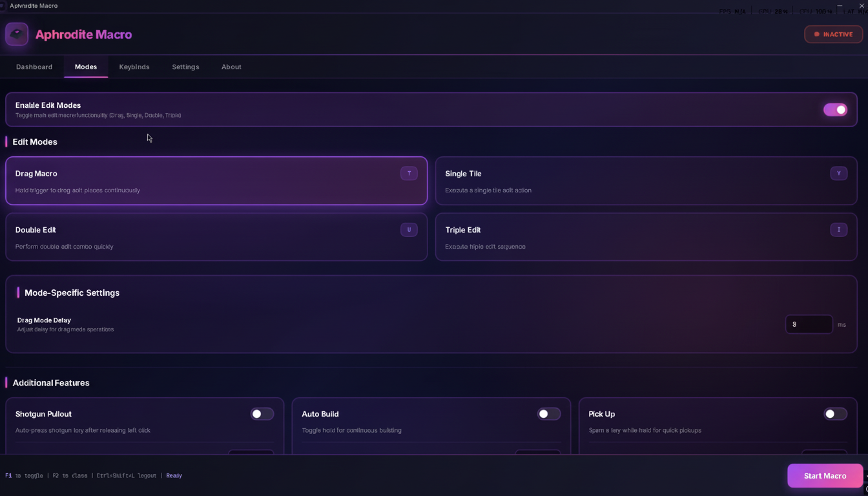Switch to the Modes tab
Viewport: 868px width, 496px height.
pyautogui.click(x=86, y=67)
